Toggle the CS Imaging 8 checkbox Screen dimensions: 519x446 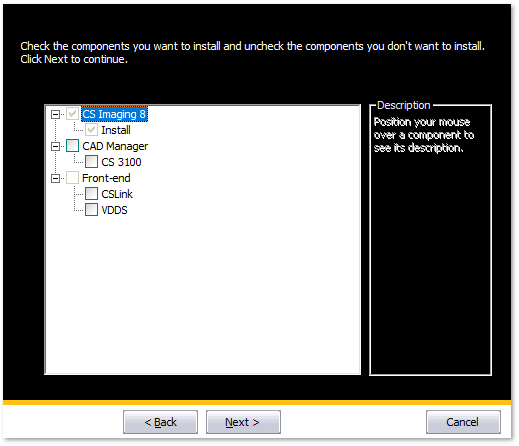[72, 114]
